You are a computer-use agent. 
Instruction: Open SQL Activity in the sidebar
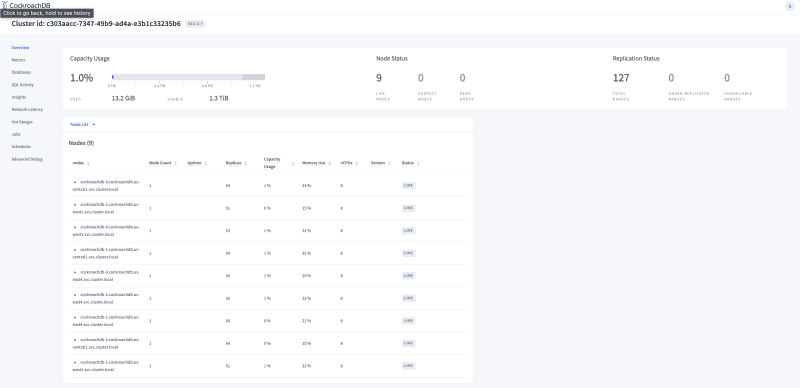click(22, 85)
